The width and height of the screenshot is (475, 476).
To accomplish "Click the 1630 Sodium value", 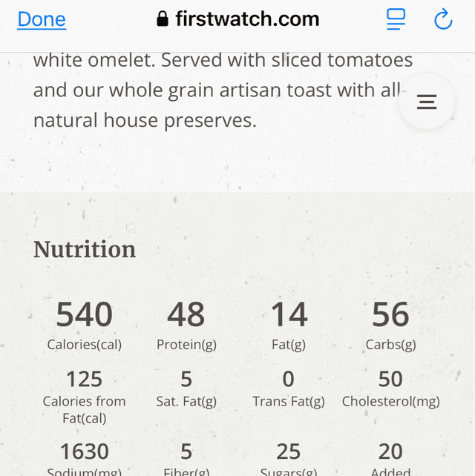I will point(85,451).
